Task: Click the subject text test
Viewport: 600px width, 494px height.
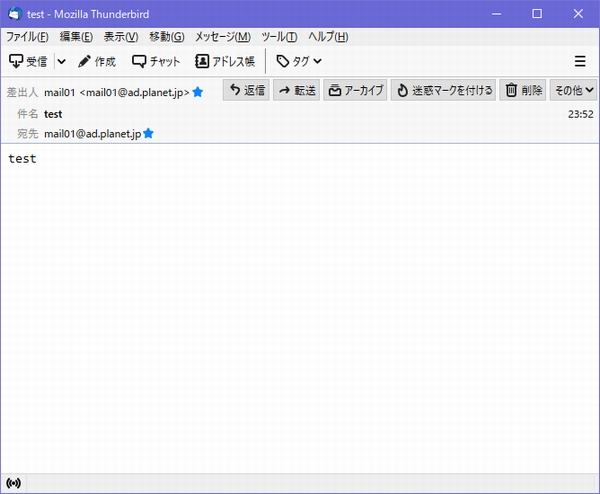Action: pos(53,114)
